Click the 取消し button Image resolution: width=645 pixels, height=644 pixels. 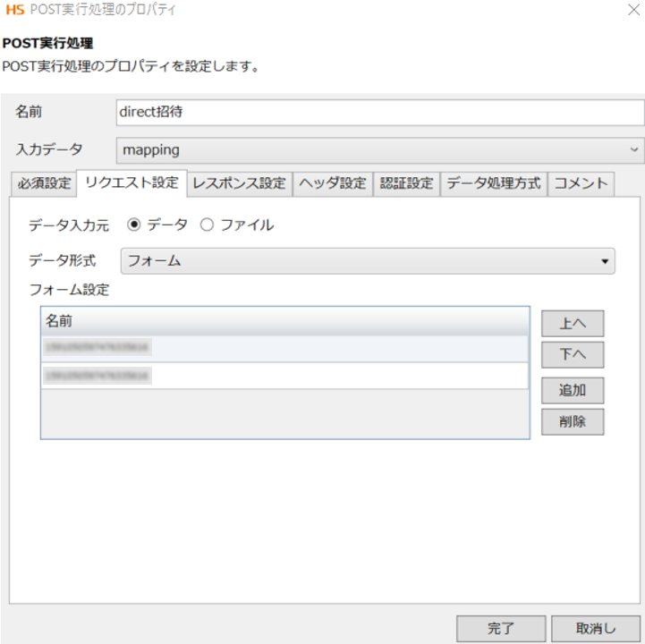[596, 629]
